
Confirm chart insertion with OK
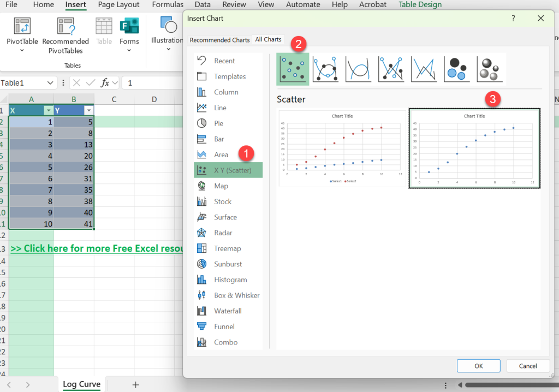478,366
